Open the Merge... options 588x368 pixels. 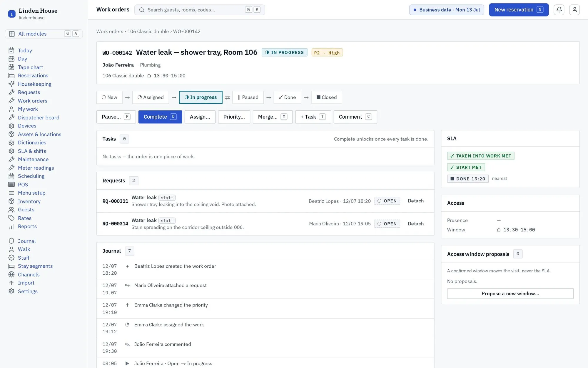(x=273, y=117)
